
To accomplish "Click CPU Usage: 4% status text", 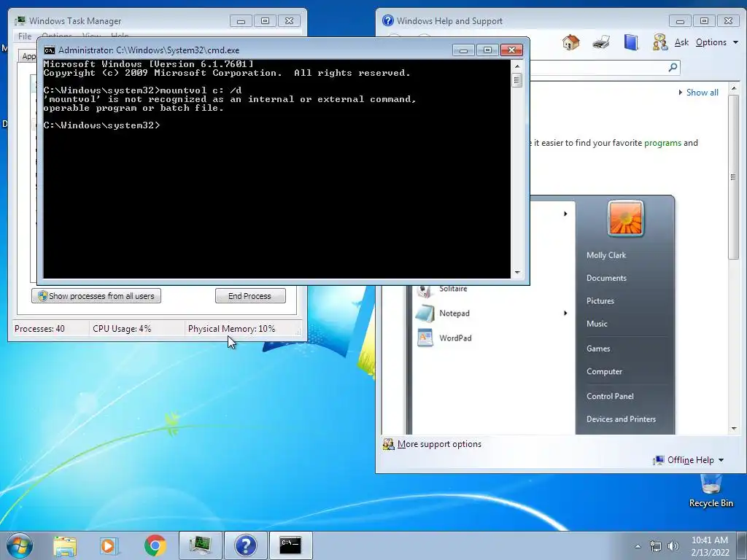I will 122,329.
